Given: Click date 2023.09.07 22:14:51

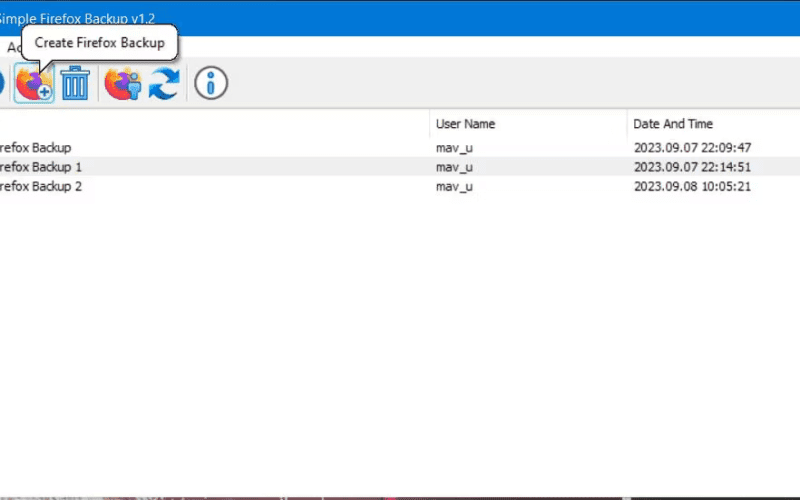Looking at the screenshot, I should click(692, 167).
